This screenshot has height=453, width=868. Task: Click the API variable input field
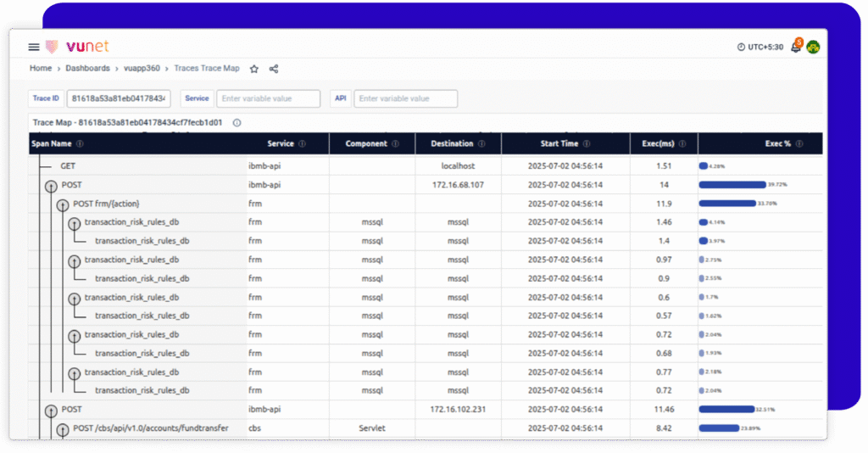tap(405, 99)
